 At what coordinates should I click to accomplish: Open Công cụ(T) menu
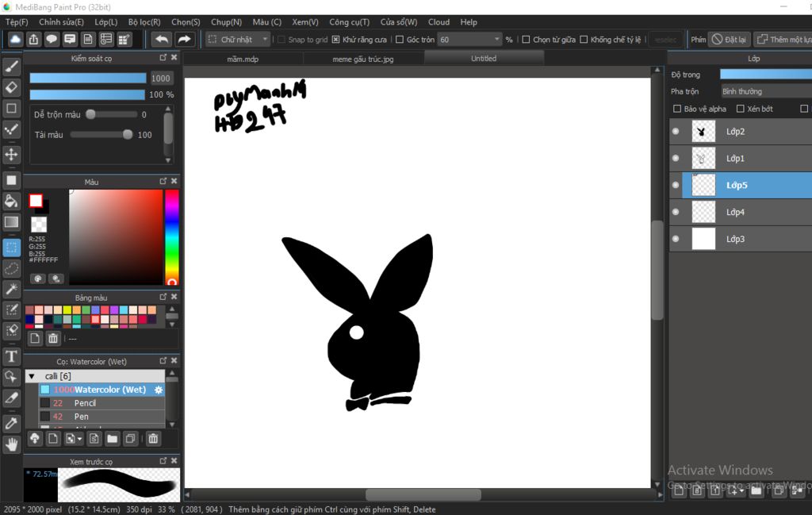[349, 21]
